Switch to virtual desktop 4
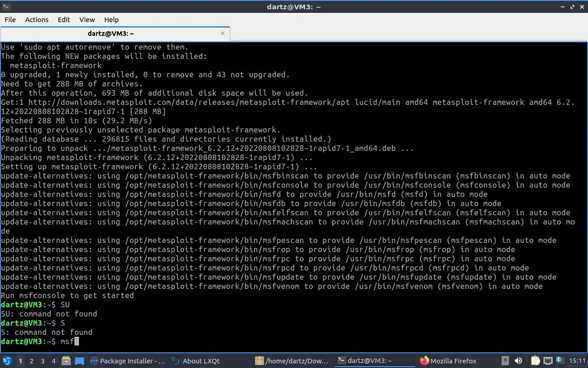The image size is (588, 368). [x=53, y=361]
